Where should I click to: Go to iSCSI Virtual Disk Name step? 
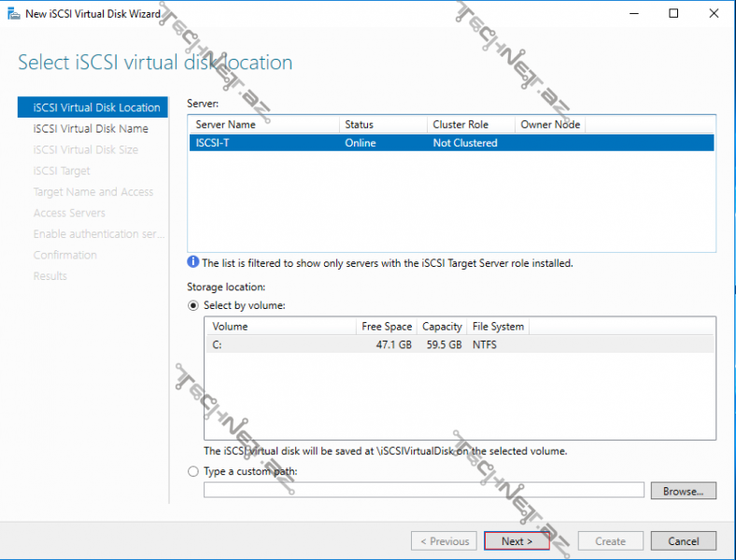pyautogui.click(x=91, y=129)
